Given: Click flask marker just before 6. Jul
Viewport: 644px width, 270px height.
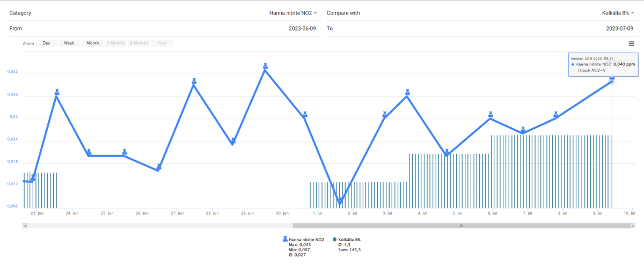Looking at the screenshot, I should click(491, 114).
